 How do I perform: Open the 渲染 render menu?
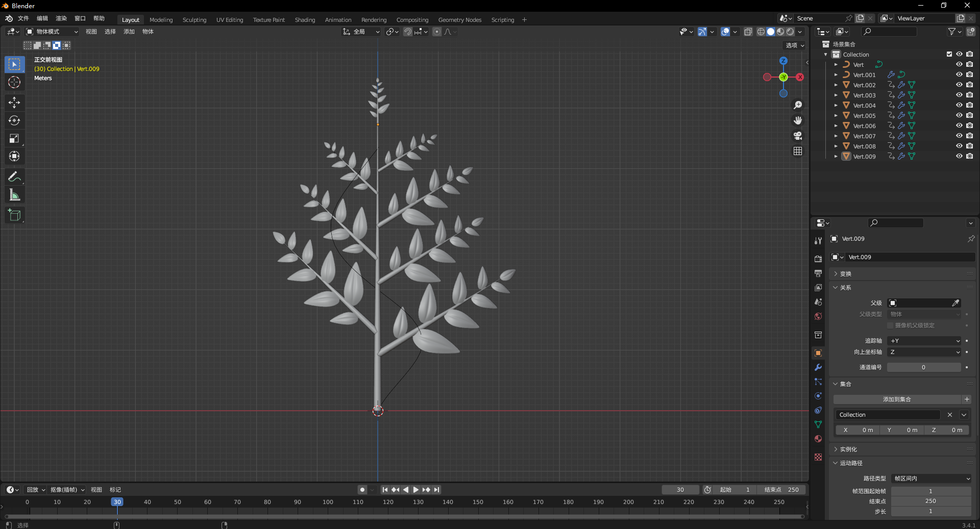tap(61, 18)
